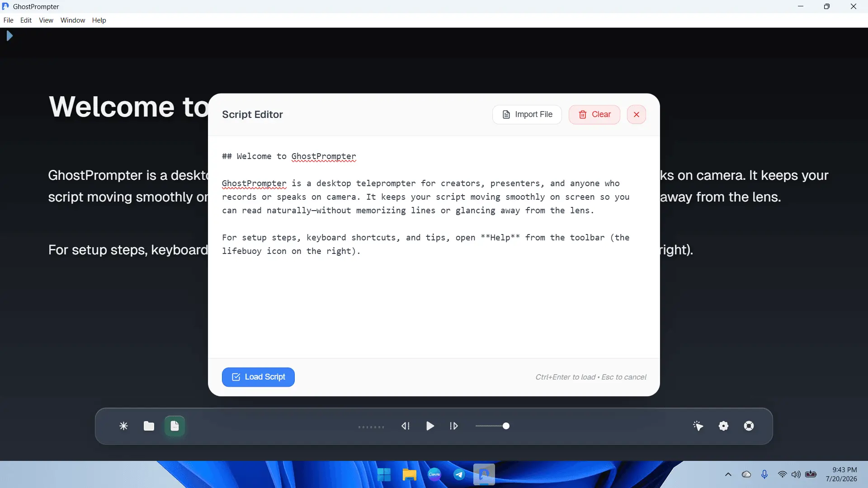This screenshot has height=488, width=868.
Task: Open the Window menu
Action: click(73, 20)
